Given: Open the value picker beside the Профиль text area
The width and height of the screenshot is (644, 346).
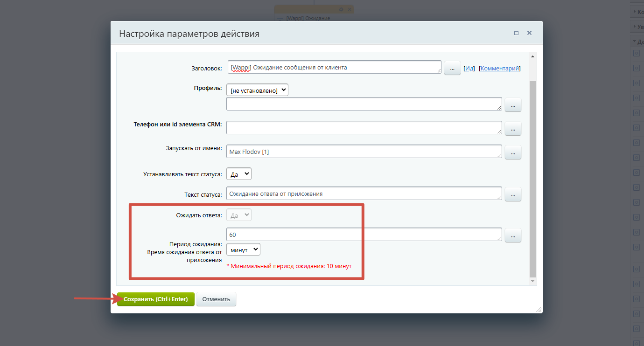Looking at the screenshot, I should point(513,105).
